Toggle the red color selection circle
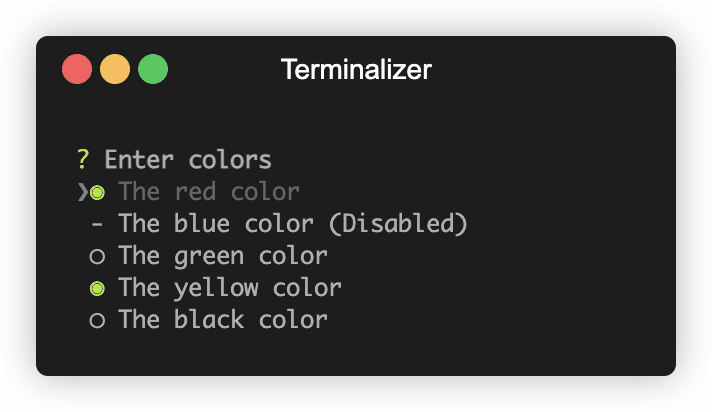Viewport: 712px width, 412px height. (x=97, y=192)
